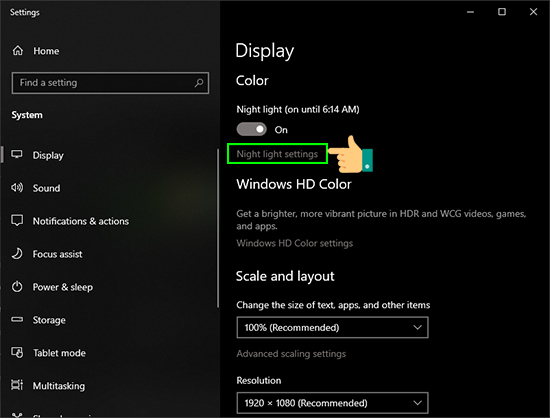This screenshot has width=550, height=418.
Task: Open Night light settings link
Action: click(x=277, y=154)
